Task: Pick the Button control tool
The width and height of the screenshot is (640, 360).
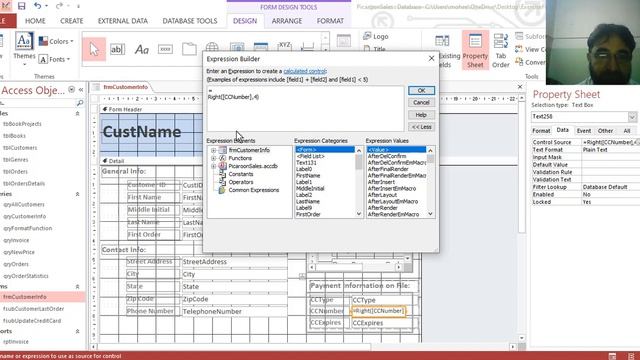Action: (x=165, y=49)
